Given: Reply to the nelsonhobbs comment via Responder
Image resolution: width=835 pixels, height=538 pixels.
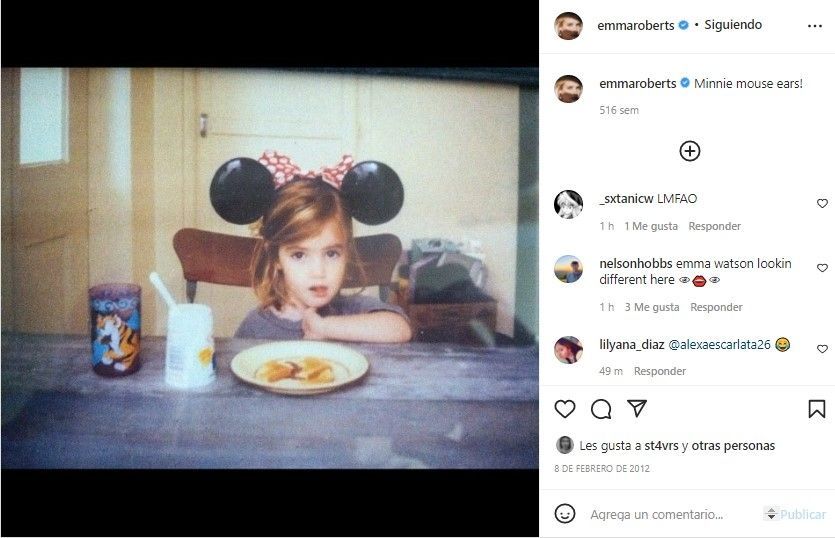Looking at the screenshot, I should 716,307.
